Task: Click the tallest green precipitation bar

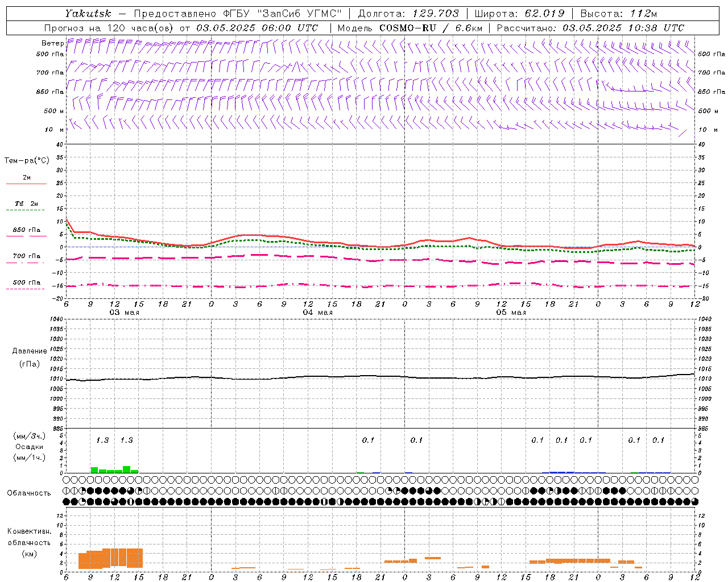Action: (x=126, y=469)
